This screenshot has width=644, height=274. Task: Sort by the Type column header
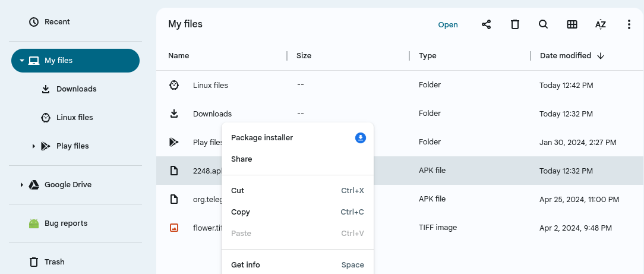[428, 55]
